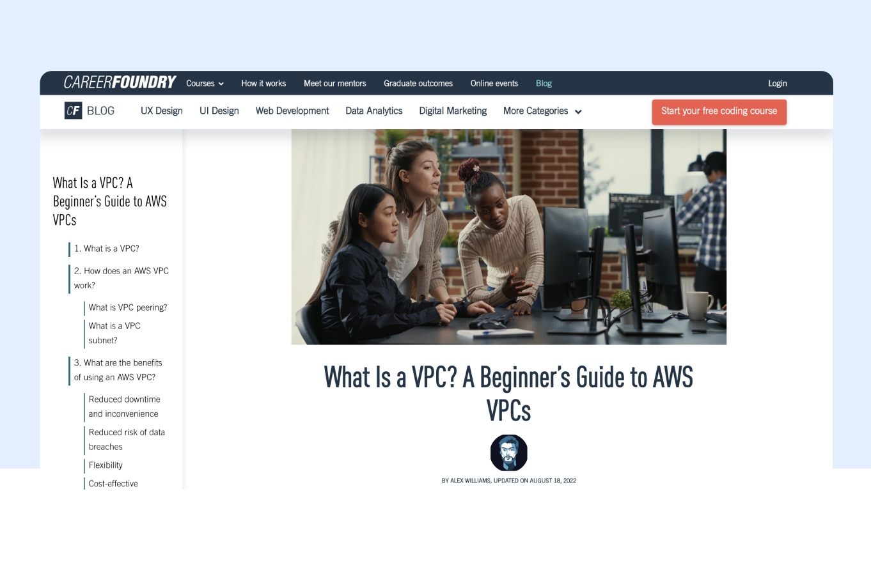The width and height of the screenshot is (871, 588).
Task: Visit the Meet our mentors page
Action: point(335,83)
